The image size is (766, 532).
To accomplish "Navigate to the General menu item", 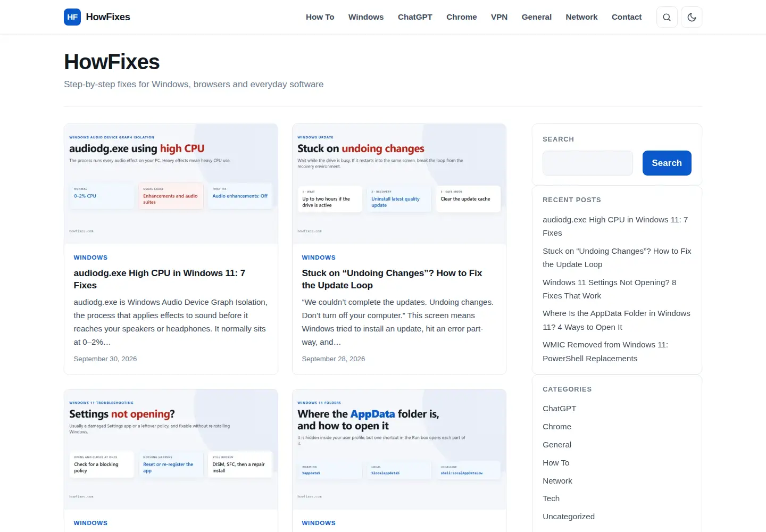I will (537, 17).
